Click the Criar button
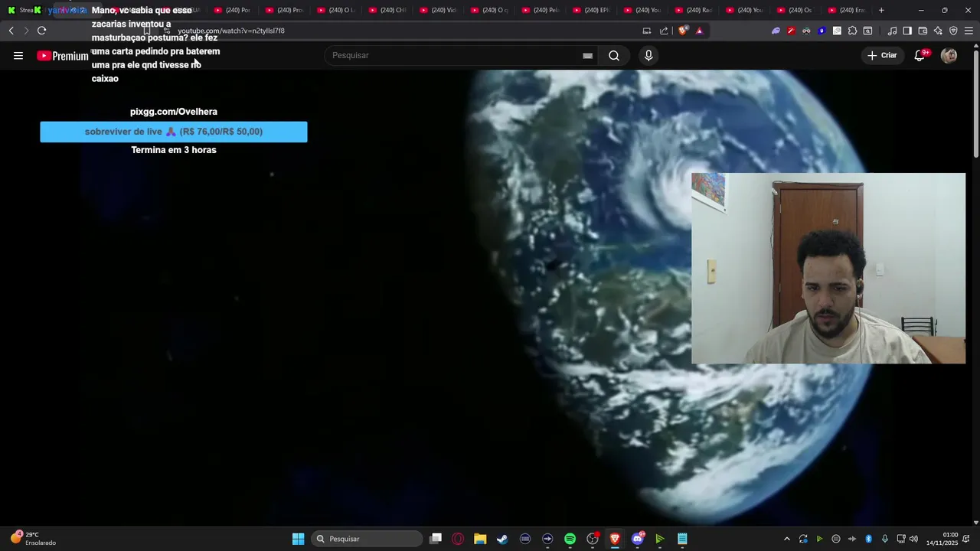 (x=882, y=55)
